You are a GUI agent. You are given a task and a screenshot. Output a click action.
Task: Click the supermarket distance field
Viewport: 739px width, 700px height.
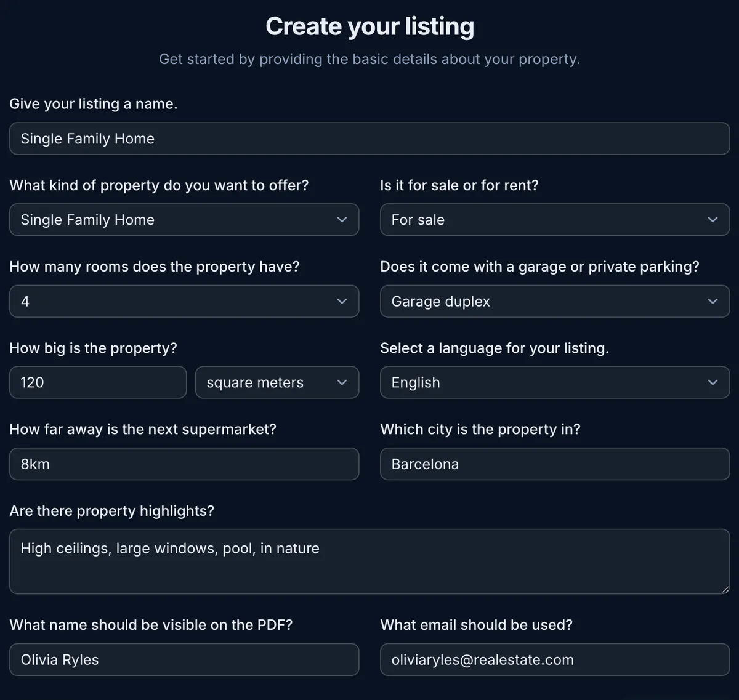pos(184,464)
